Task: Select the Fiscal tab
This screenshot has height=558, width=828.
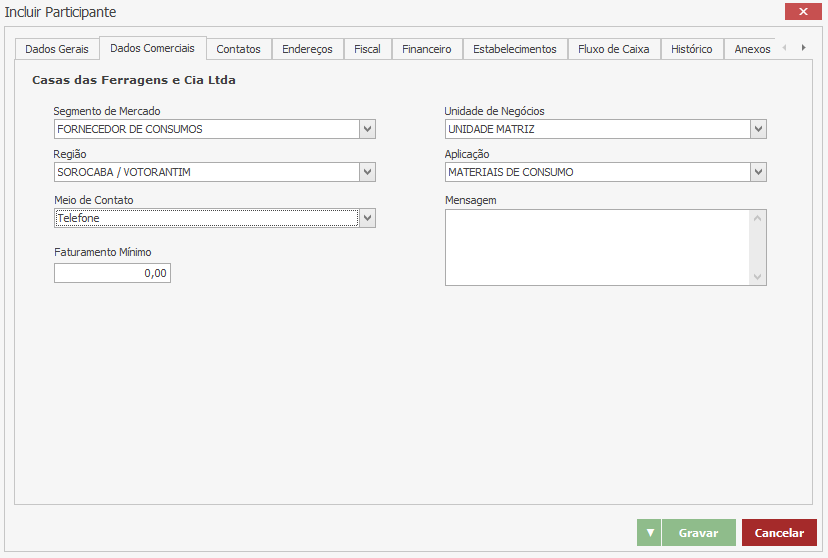Action: click(367, 49)
